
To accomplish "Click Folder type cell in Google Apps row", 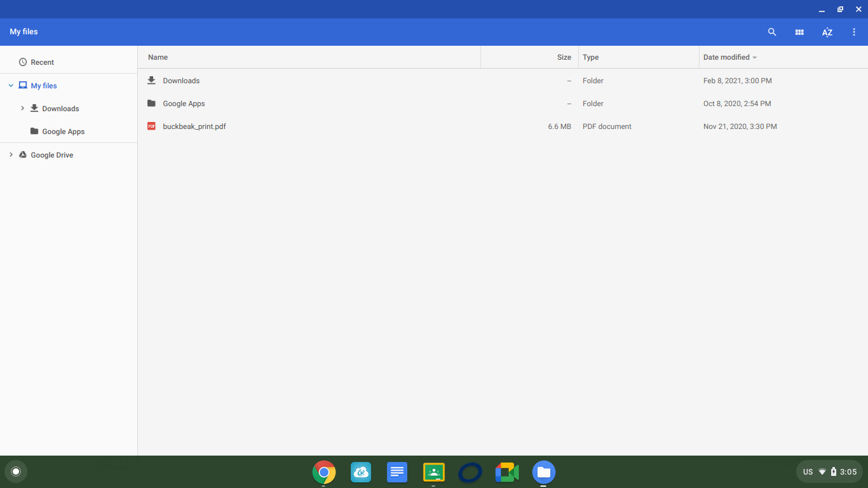I will tap(593, 104).
